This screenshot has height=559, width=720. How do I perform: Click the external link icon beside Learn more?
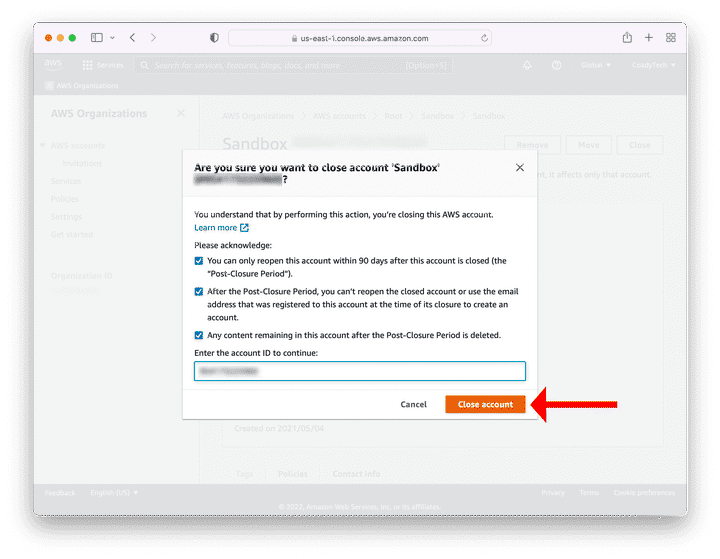pos(244,228)
